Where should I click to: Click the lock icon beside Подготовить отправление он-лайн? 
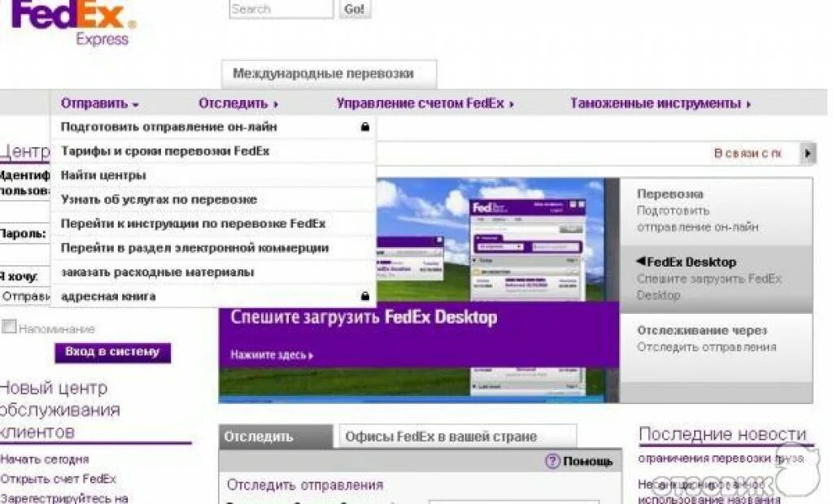365,127
